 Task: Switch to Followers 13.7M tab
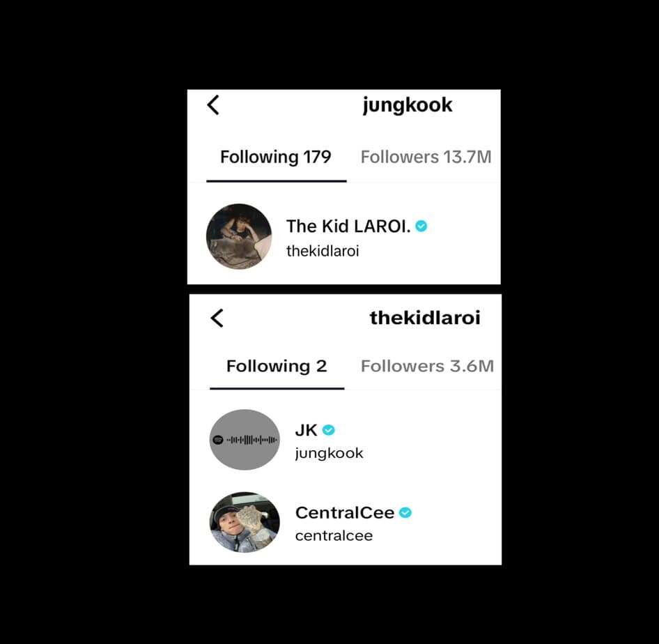[x=426, y=158]
